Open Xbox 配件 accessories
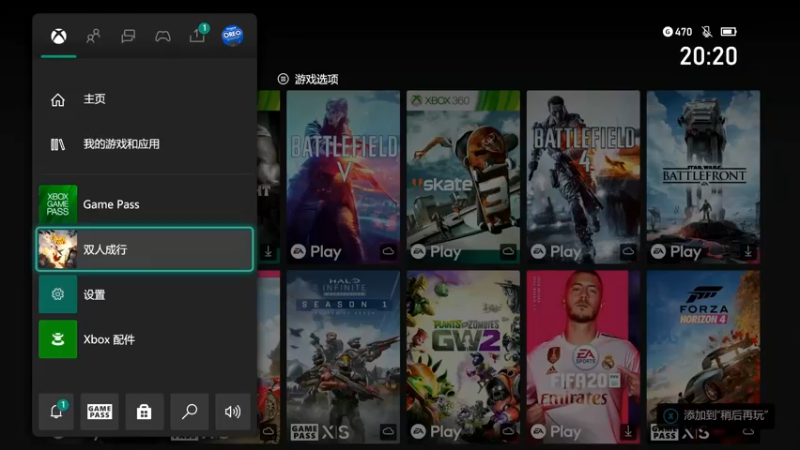The height and width of the screenshot is (450, 800). click(145, 339)
